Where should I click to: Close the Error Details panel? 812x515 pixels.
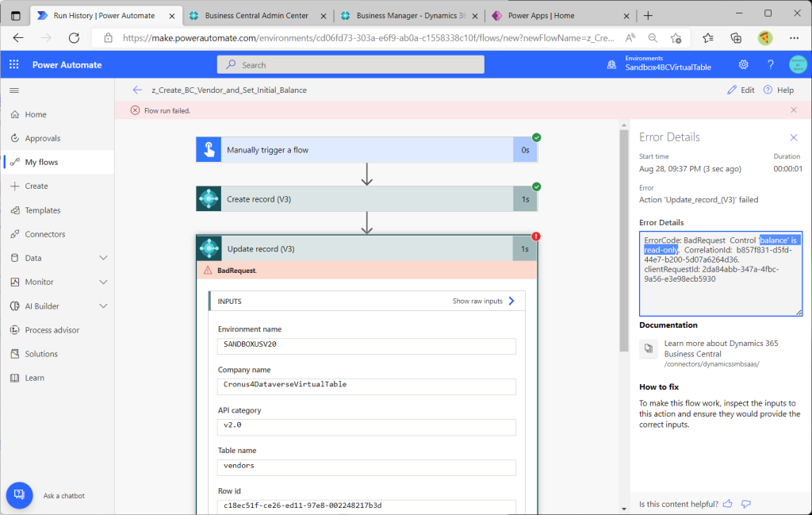pos(794,137)
